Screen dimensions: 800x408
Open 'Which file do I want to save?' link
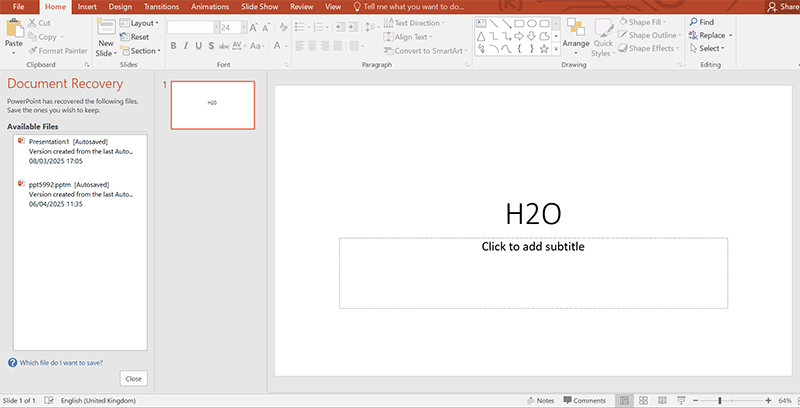click(x=61, y=363)
